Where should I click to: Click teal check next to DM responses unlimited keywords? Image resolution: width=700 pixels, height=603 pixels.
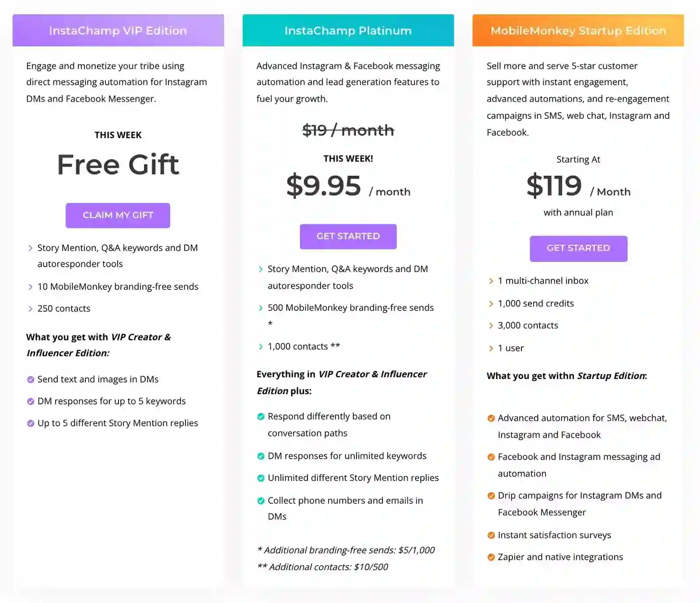pyautogui.click(x=261, y=456)
